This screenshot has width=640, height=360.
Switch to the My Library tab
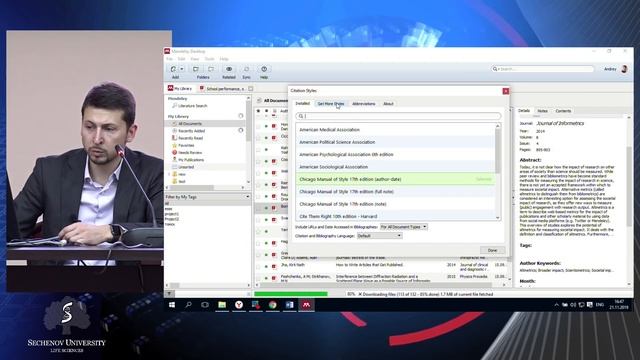coord(180,89)
